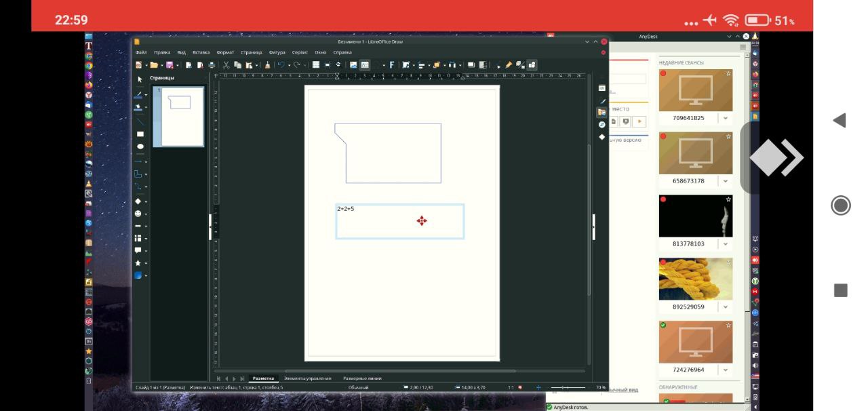Click the Insert Text Box icon
The image size is (868, 411).
coord(365,65)
